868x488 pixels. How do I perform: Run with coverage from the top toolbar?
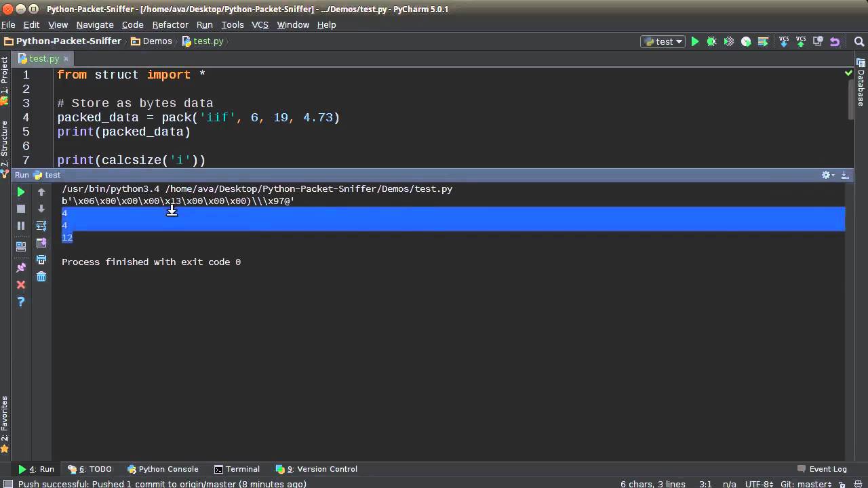pos(729,41)
